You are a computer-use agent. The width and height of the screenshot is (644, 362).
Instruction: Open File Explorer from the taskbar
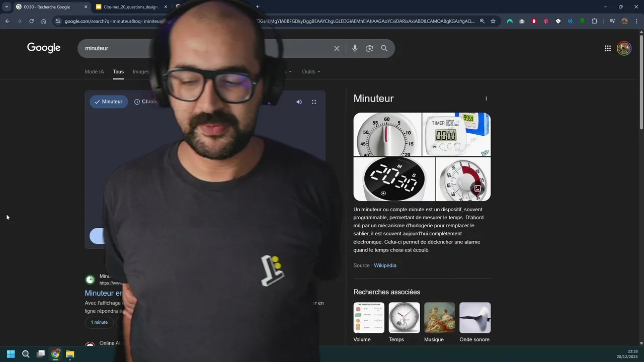[x=70, y=354]
